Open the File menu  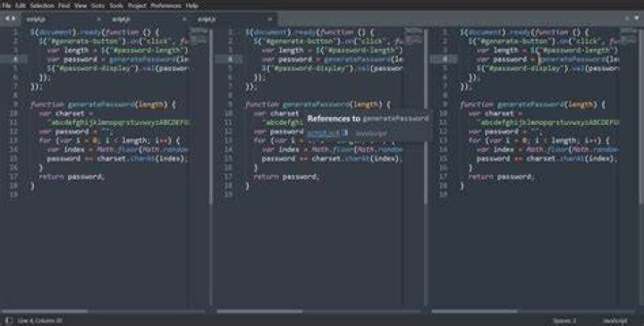point(6,5)
